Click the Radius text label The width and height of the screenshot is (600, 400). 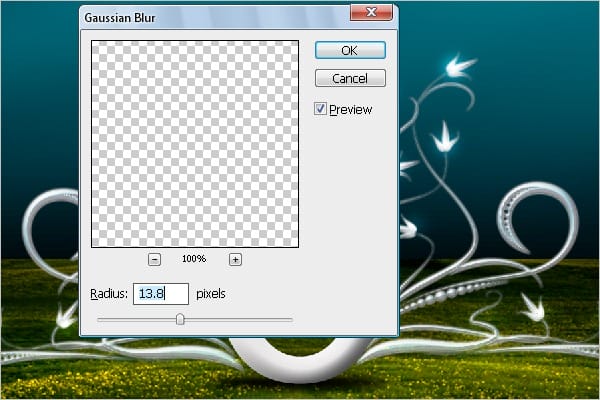[x=107, y=294]
